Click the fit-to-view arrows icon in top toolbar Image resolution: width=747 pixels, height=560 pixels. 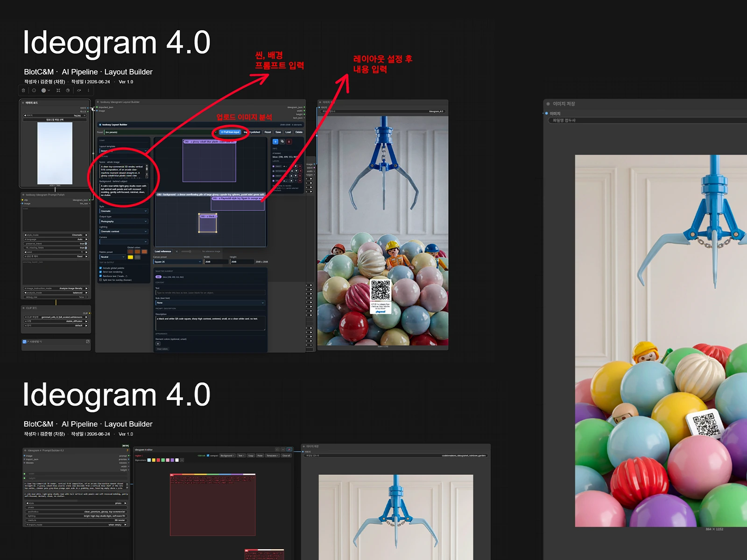point(58,91)
